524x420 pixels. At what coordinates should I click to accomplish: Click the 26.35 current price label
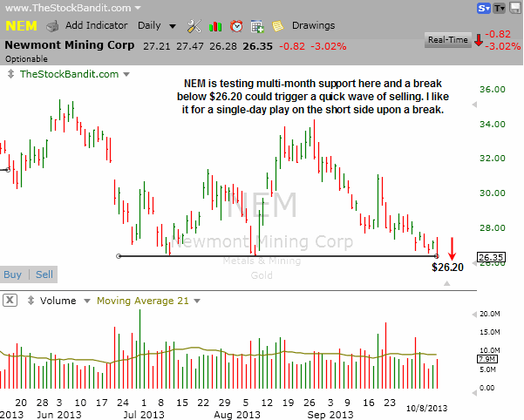[491, 257]
